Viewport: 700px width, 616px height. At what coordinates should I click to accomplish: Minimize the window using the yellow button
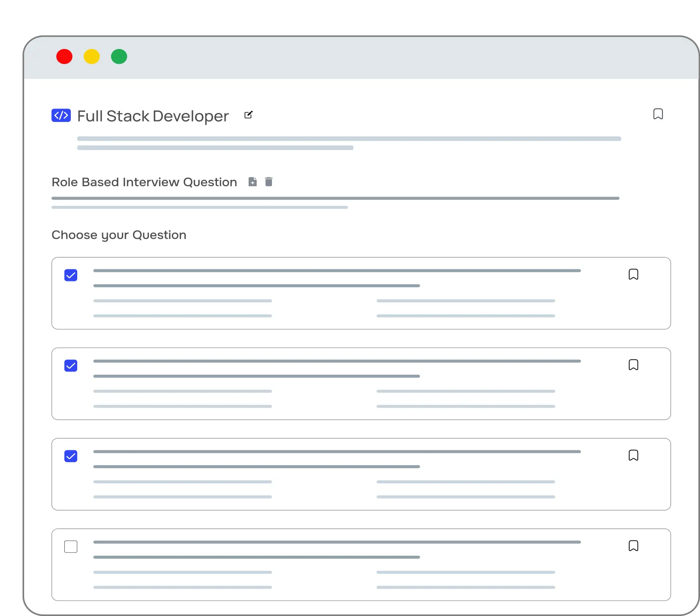[x=92, y=57]
